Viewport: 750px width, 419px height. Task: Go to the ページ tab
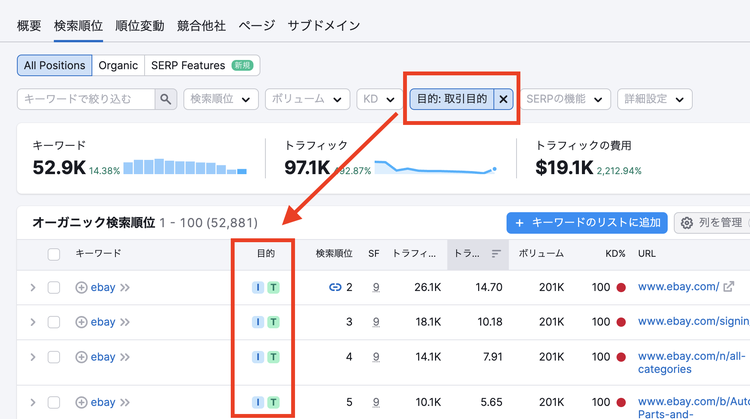click(x=257, y=26)
